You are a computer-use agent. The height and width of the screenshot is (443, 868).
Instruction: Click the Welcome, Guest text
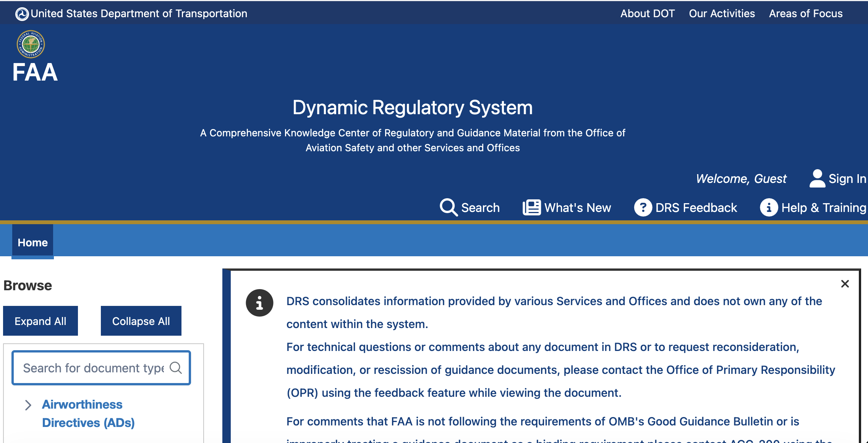click(741, 178)
